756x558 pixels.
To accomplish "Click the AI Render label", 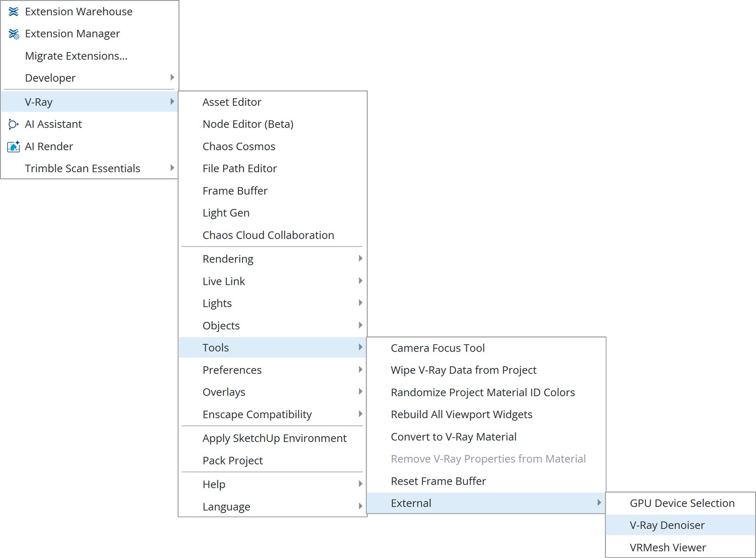I will (x=49, y=146).
